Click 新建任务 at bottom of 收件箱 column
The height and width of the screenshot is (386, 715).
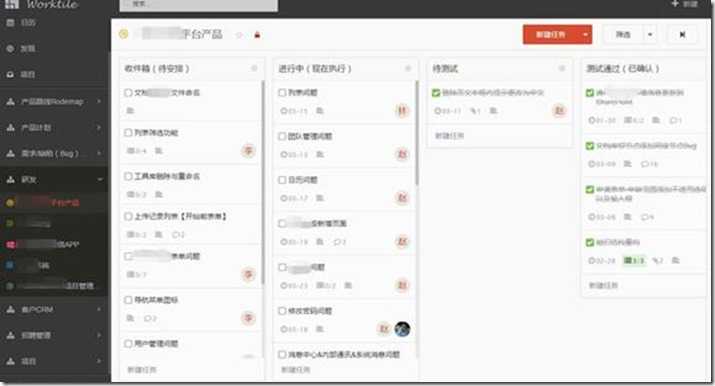point(142,370)
